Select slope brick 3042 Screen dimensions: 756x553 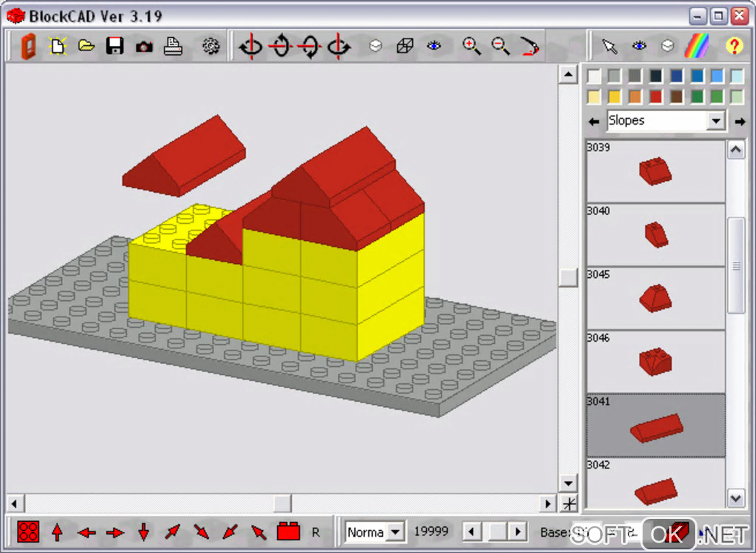pos(656,483)
